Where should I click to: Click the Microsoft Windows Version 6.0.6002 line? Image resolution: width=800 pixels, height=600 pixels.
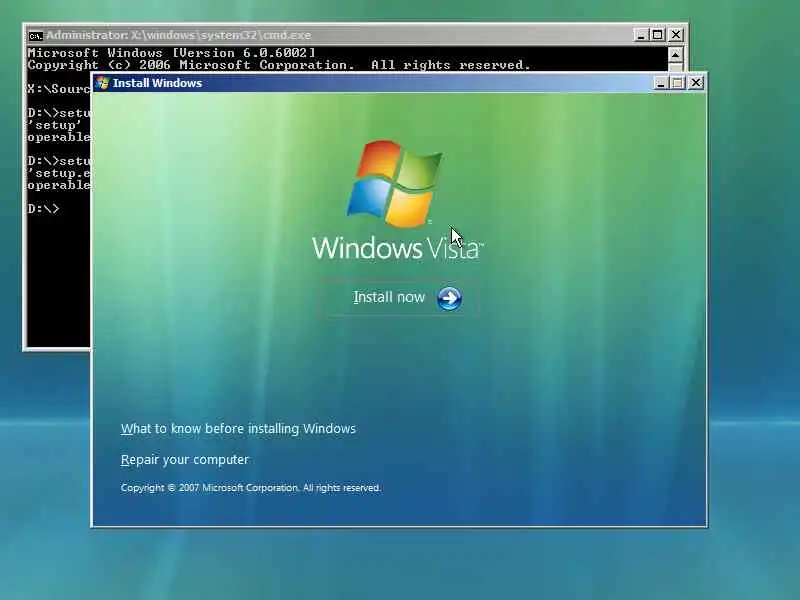[x=171, y=53]
